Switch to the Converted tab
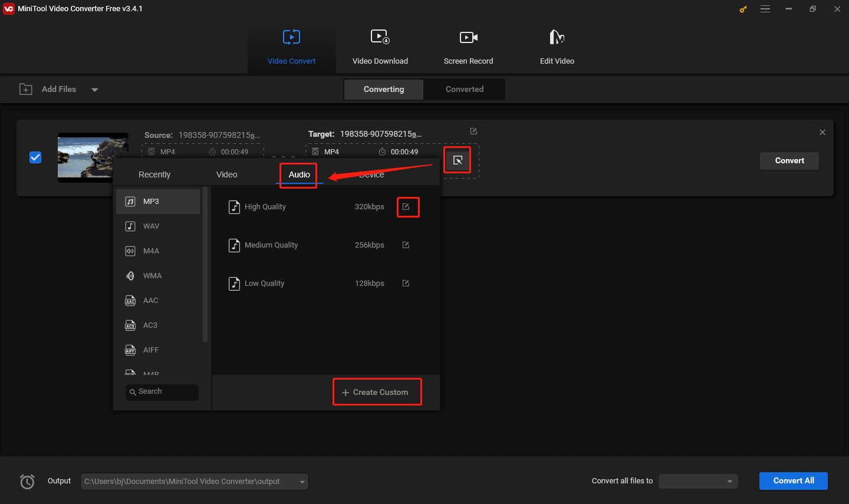 click(465, 90)
